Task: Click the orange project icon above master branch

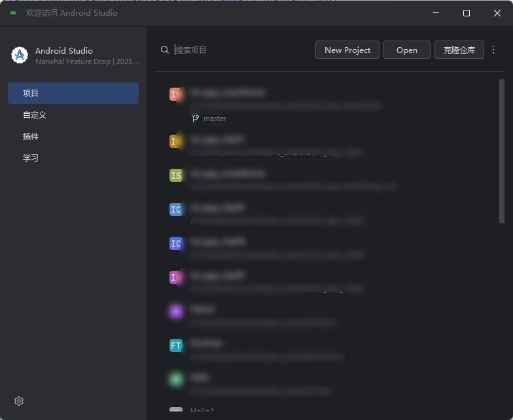Action: 175,94
